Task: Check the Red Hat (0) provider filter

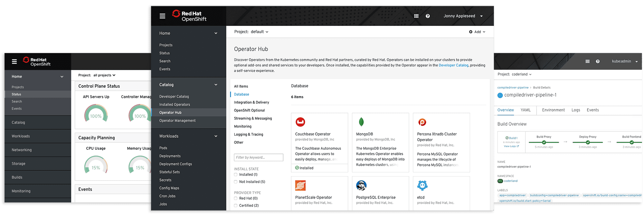Action: click(236, 198)
